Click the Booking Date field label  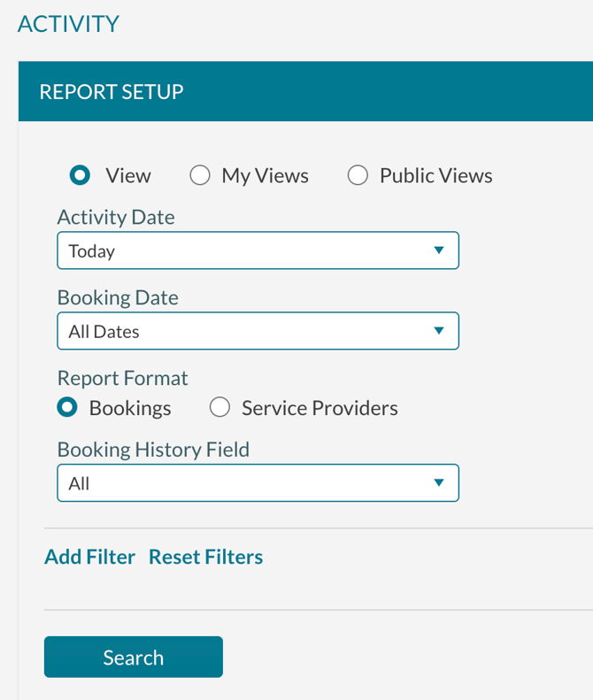118,297
